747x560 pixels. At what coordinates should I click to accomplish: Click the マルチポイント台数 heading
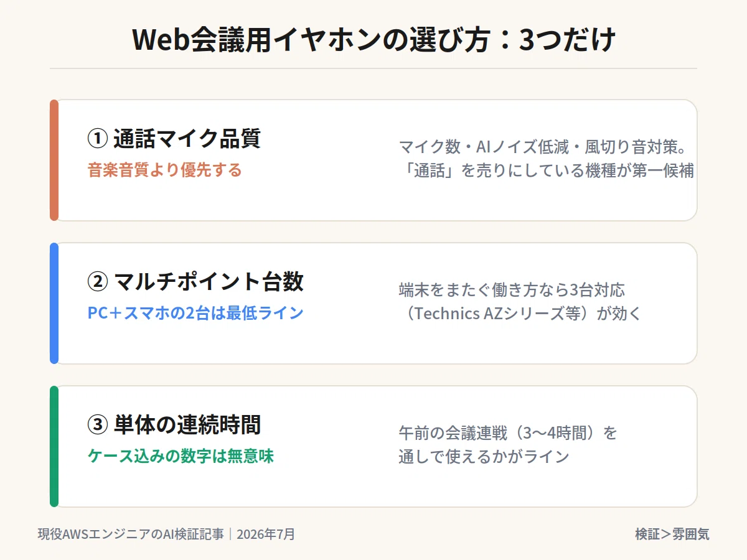pyautogui.click(x=209, y=282)
